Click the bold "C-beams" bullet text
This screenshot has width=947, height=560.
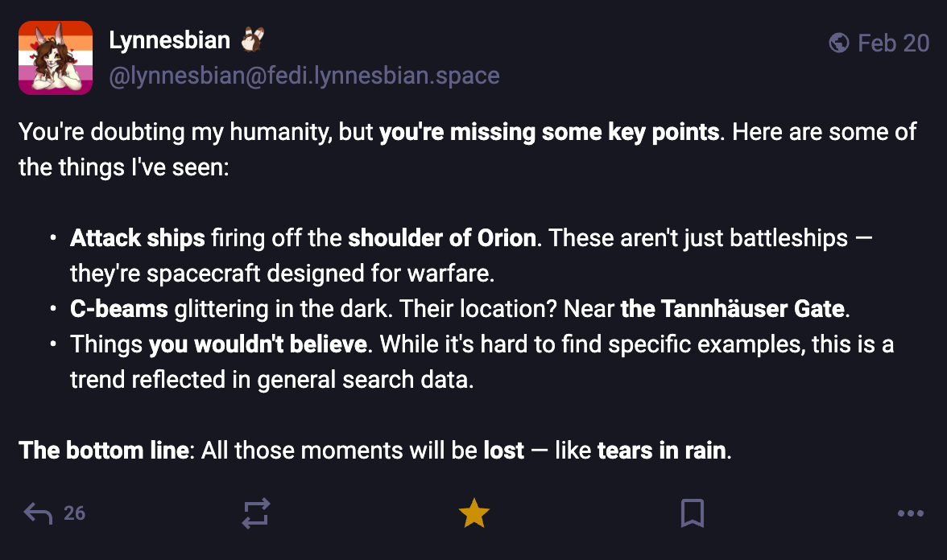click(x=119, y=309)
